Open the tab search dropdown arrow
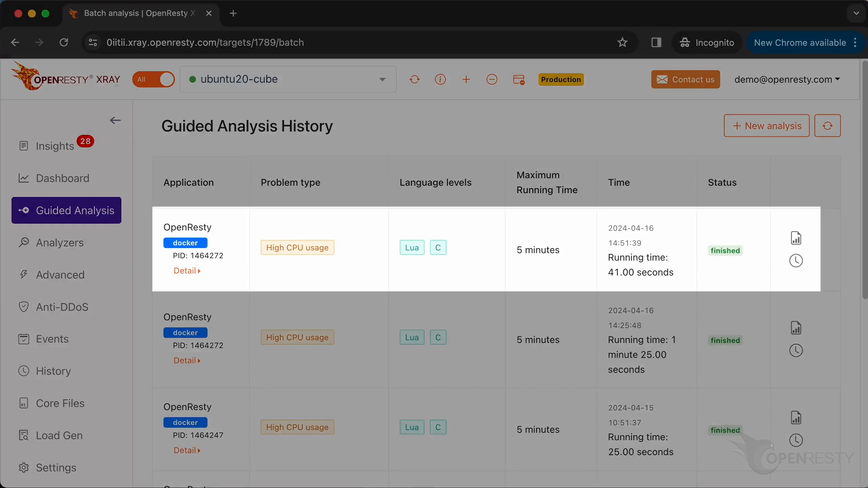 pos(856,13)
